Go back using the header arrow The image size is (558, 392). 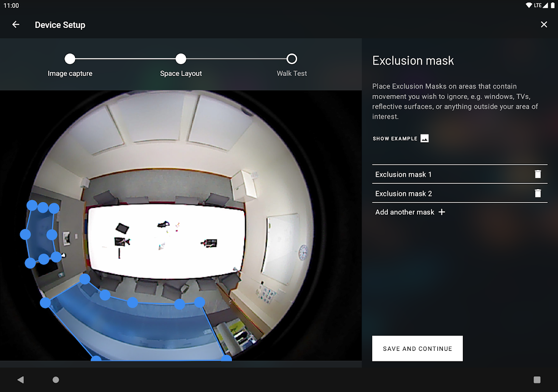[x=16, y=24]
